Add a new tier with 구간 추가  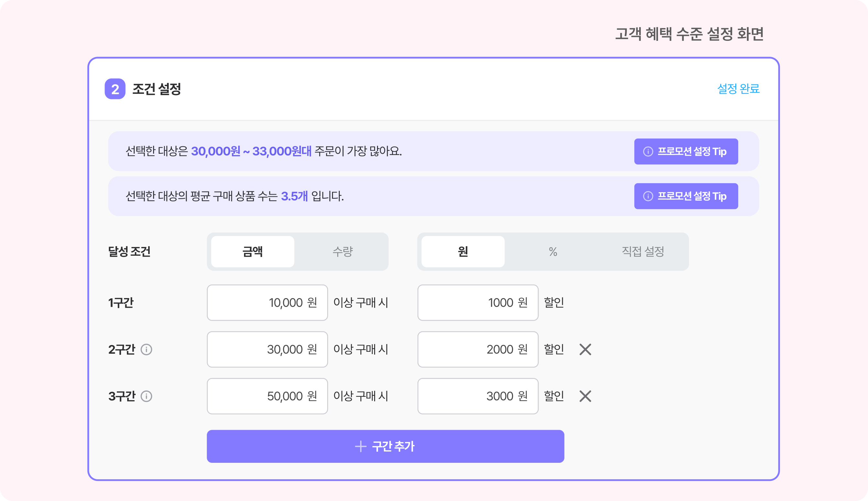pos(385,446)
